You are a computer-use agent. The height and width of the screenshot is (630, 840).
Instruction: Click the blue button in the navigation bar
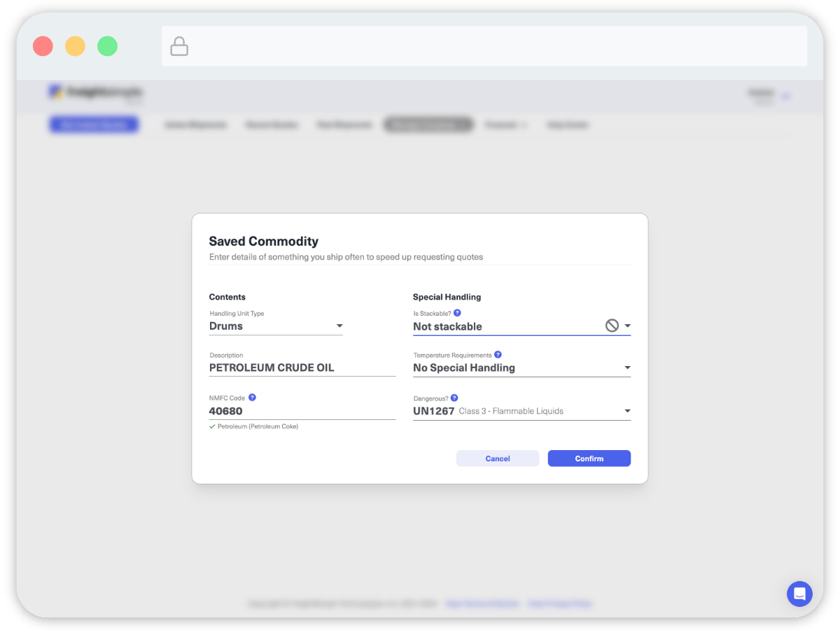[x=94, y=125]
